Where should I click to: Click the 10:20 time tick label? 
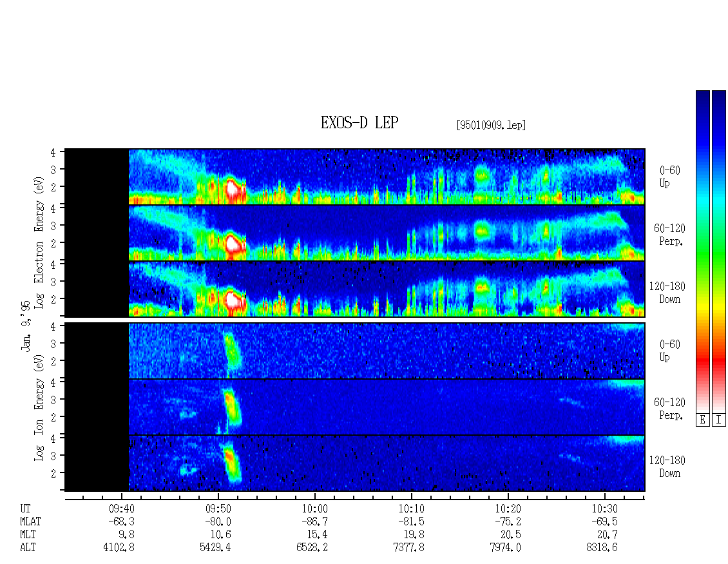pos(508,509)
